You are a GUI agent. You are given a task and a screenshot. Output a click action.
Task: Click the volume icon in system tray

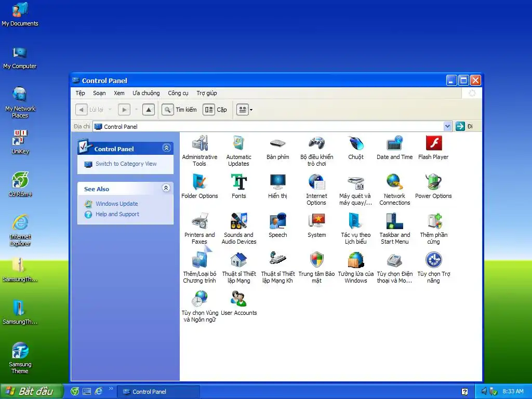click(484, 391)
